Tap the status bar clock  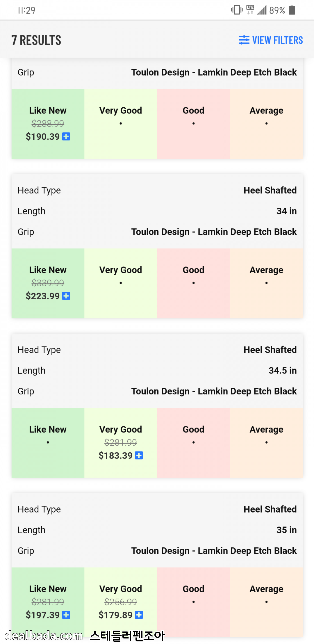point(26,10)
